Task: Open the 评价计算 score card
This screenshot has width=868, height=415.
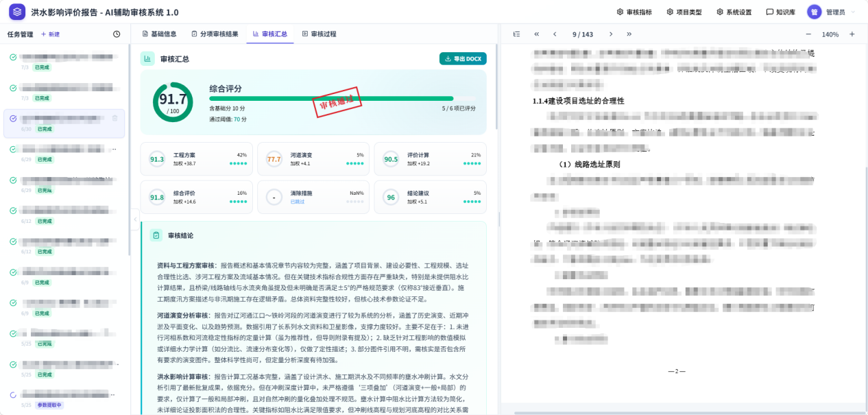Action: click(x=431, y=159)
